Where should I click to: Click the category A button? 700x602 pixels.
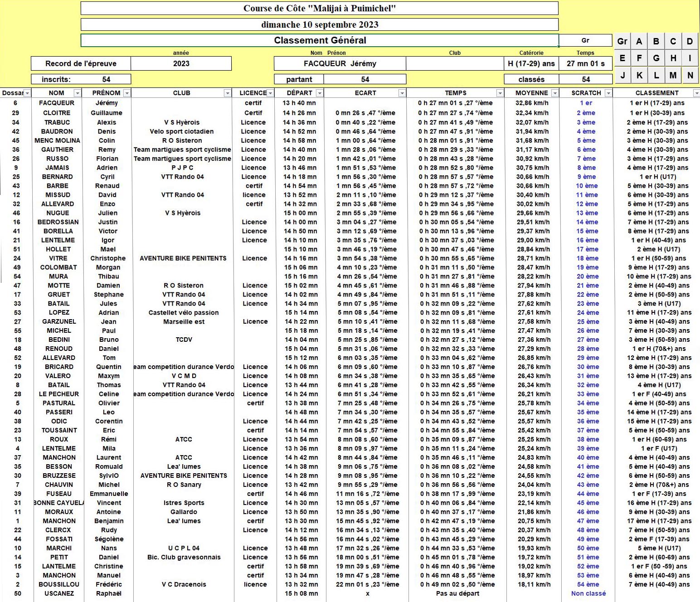(x=639, y=41)
